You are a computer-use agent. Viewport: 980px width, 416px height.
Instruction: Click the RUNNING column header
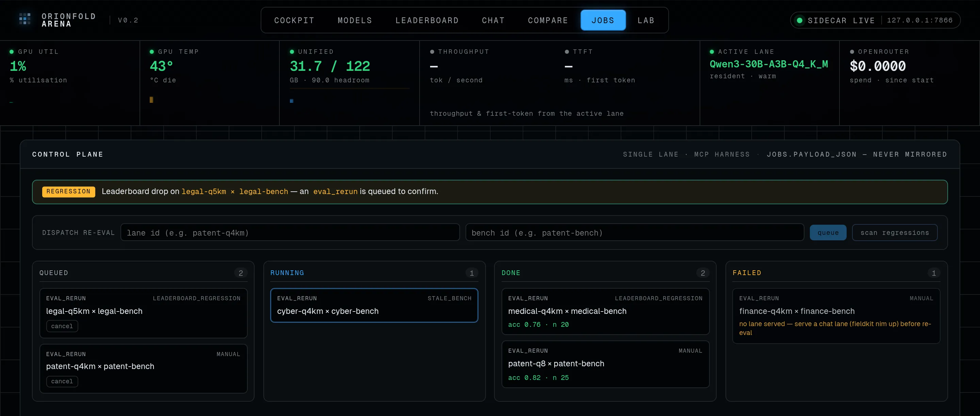(x=287, y=273)
